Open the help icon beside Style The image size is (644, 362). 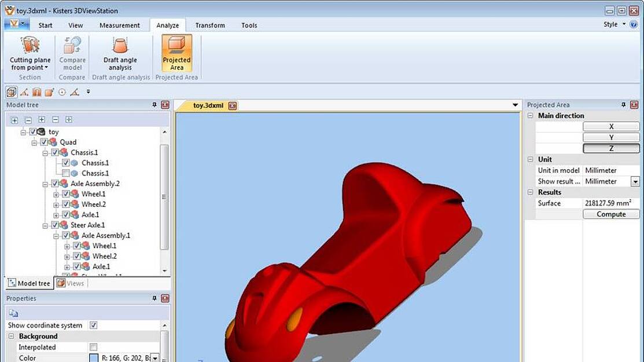tap(634, 24)
